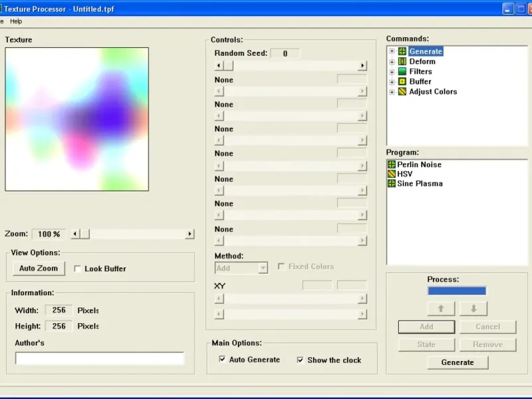Select the Perlin Noise program entry
This screenshot has width=532, height=399.
pos(420,164)
